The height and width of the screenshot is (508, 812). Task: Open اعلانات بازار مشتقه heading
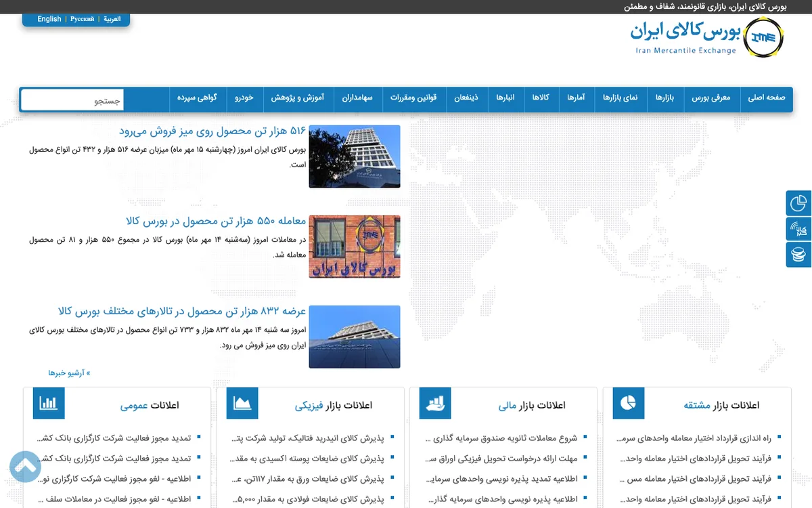[721, 405]
